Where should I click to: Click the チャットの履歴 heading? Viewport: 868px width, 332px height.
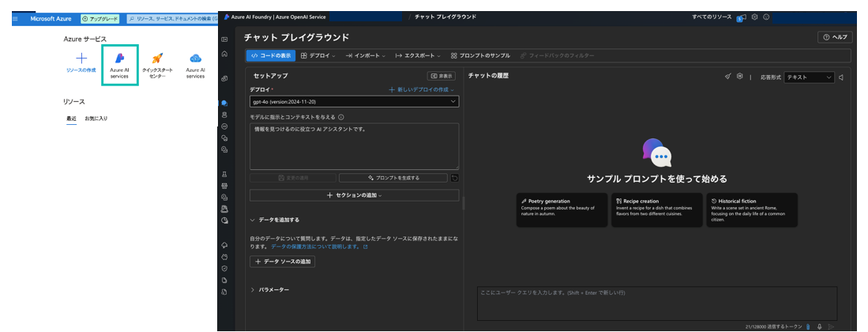coord(487,75)
